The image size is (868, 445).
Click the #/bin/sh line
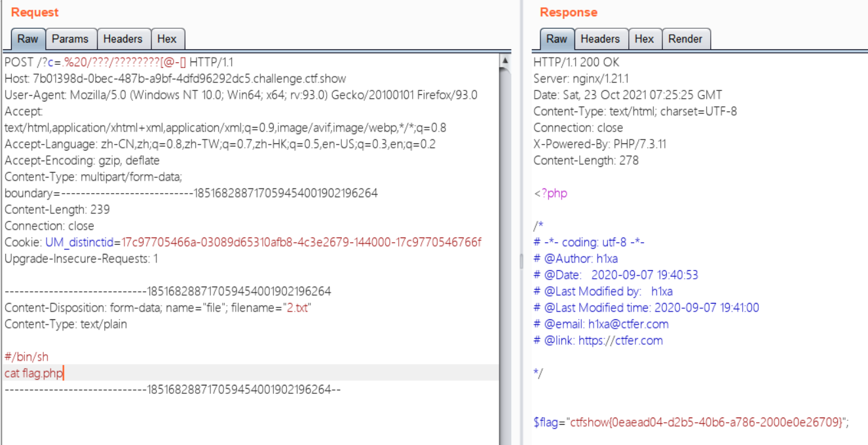26,357
